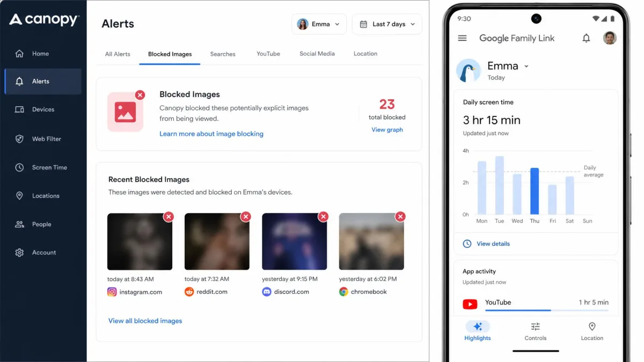Image resolution: width=644 pixels, height=362 pixels.
Task: Open Learn more about image blocking link
Action: pyautogui.click(x=211, y=134)
